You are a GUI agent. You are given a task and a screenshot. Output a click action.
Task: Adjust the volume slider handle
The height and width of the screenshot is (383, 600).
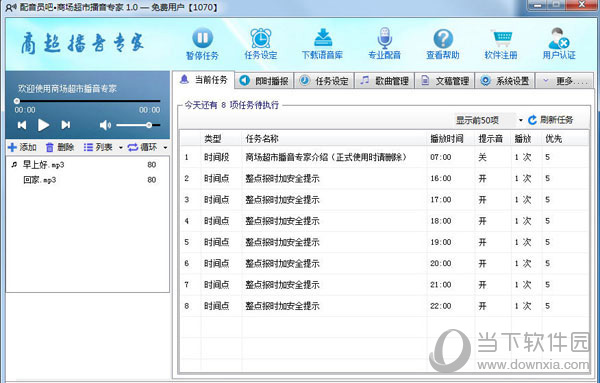pyautogui.click(x=149, y=125)
